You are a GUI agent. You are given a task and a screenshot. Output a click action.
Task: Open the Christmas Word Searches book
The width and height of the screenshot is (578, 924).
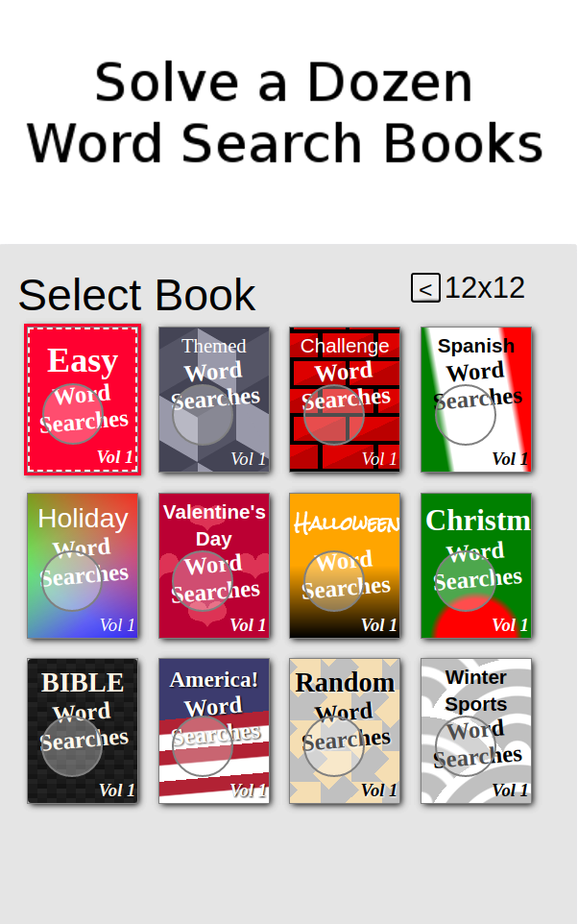pos(476,566)
